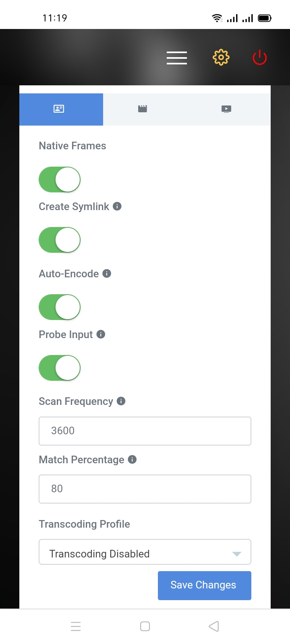Tap the Android back navigation button
This screenshot has height=644, width=290.
(x=214, y=626)
